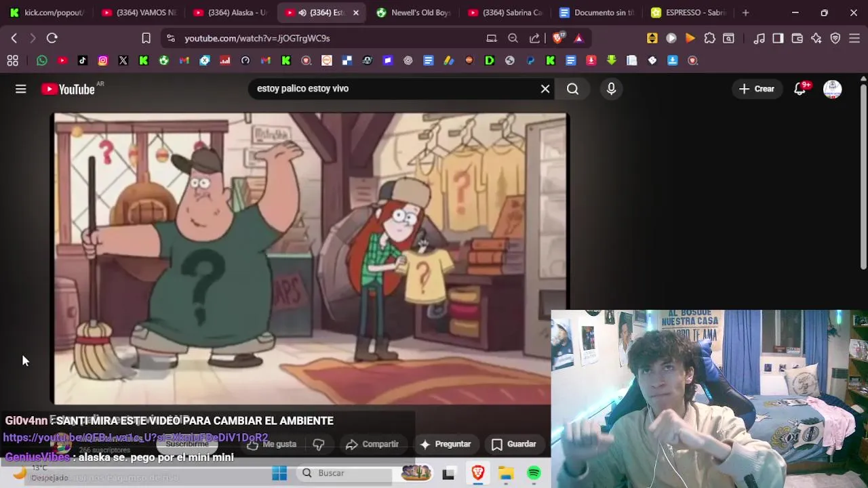Open the Instagram bookmark
Image resolution: width=868 pixels, height=488 pixels.
pyautogui.click(x=102, y=60)
